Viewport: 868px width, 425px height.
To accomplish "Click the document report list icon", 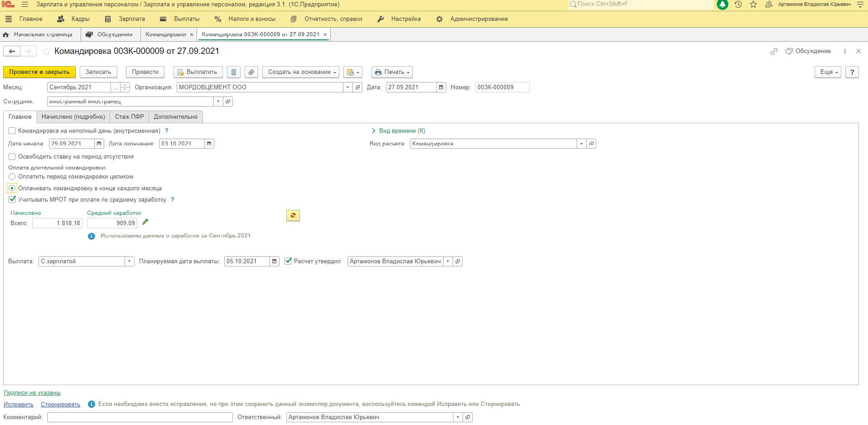I will pyautogui.click(x=233, y=72).
